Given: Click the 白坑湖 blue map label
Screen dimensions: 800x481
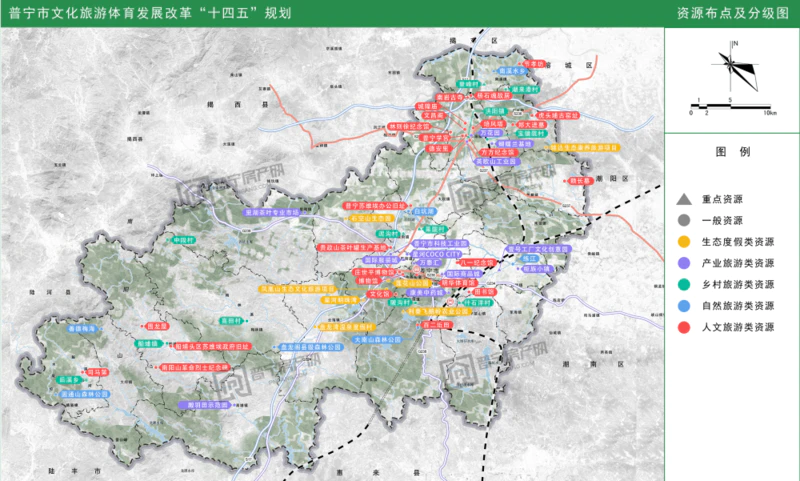Looking at the screenshot, I should click(x=426, y=211).
